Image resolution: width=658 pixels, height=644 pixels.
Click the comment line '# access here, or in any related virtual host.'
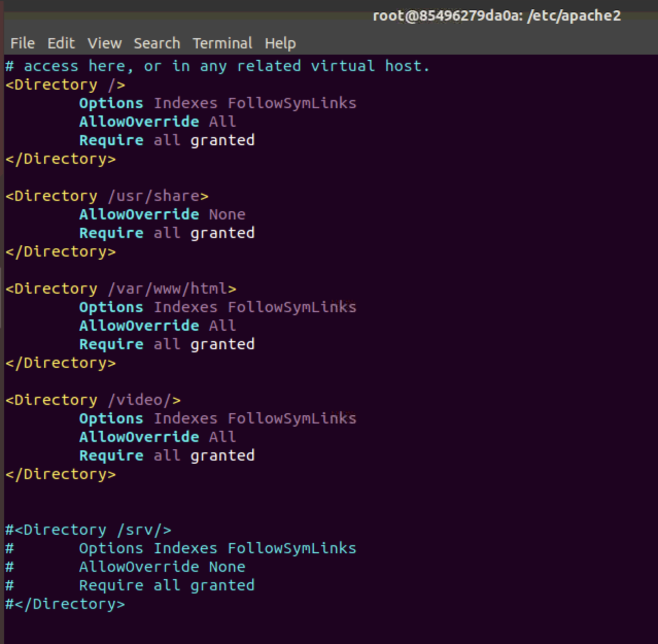pos(217,66)
